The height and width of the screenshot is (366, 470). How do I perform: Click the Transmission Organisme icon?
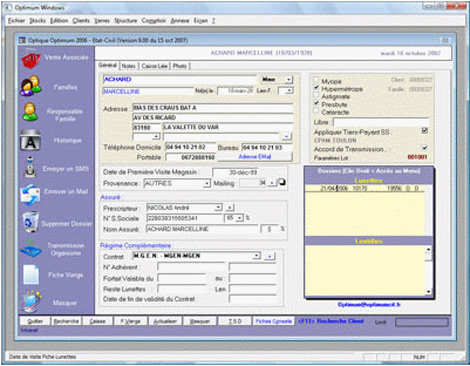click(30, 249)
